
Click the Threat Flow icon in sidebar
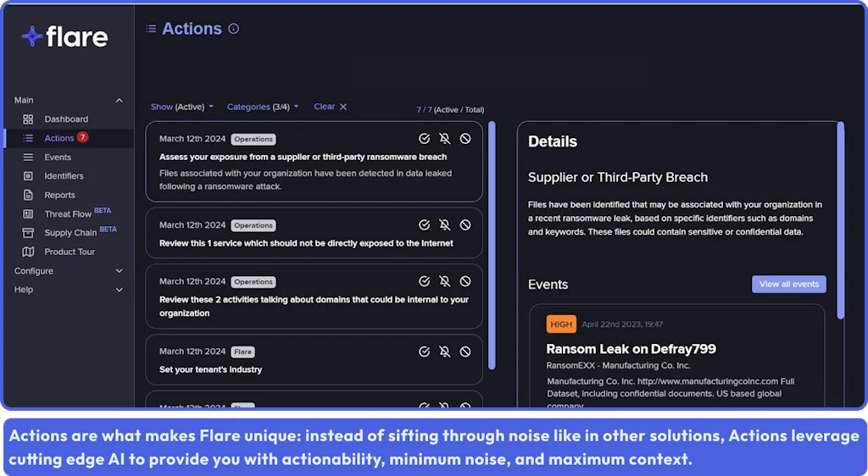pos(28,214)
